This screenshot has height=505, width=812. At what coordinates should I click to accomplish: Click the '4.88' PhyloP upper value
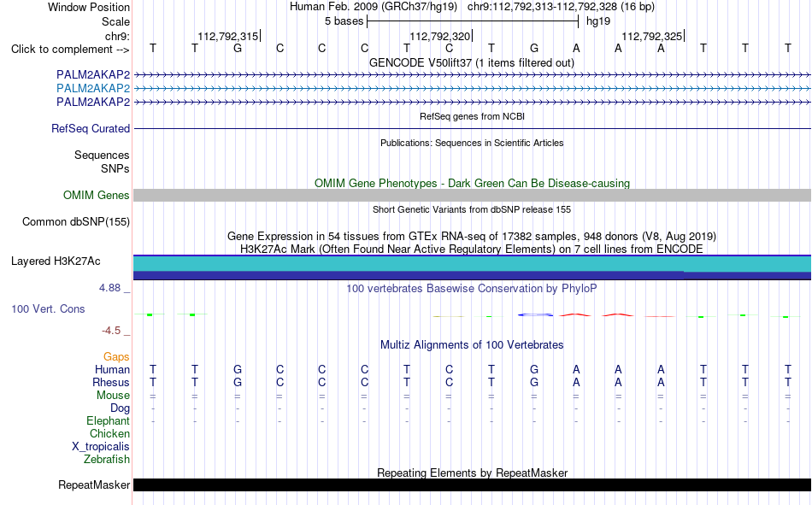pyautogui.click(x=109, y=287)
